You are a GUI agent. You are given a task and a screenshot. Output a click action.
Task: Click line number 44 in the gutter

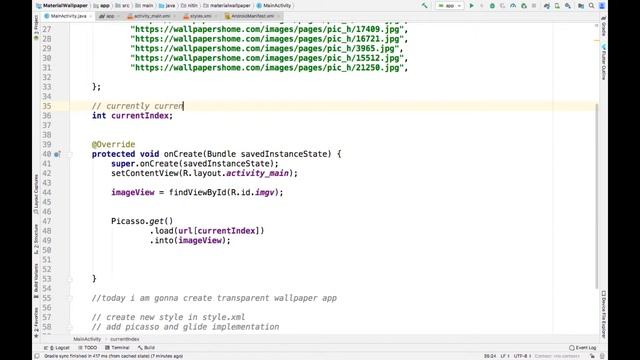[47, 192]
